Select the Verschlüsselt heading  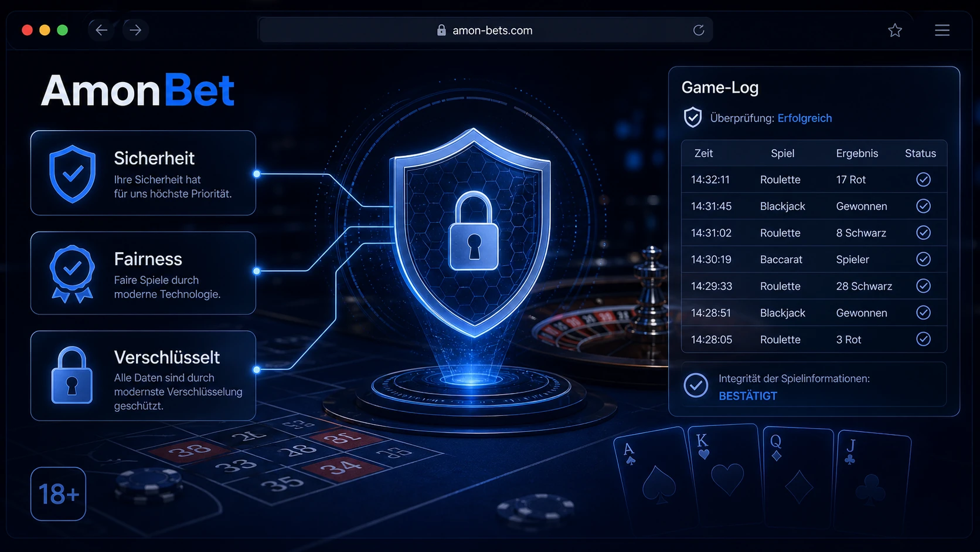tap(167, 357)
